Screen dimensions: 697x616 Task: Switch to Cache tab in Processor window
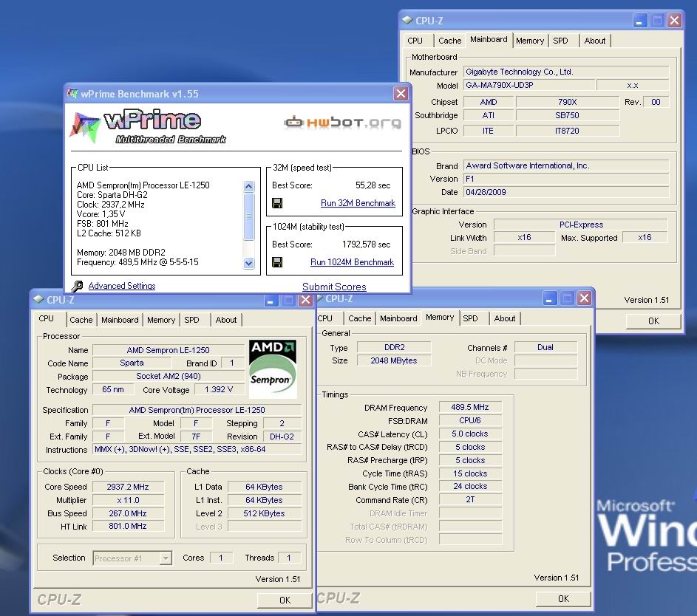point(81,320)
